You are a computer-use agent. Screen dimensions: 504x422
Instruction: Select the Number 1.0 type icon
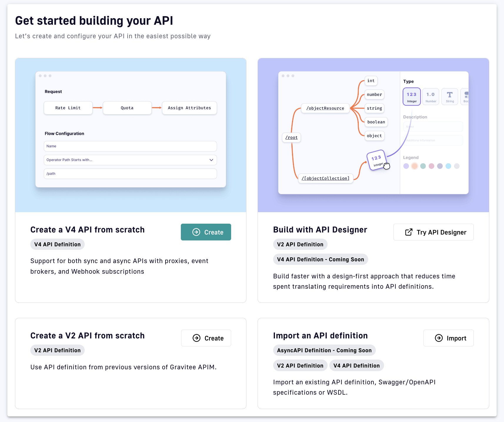tap(430, 97)
